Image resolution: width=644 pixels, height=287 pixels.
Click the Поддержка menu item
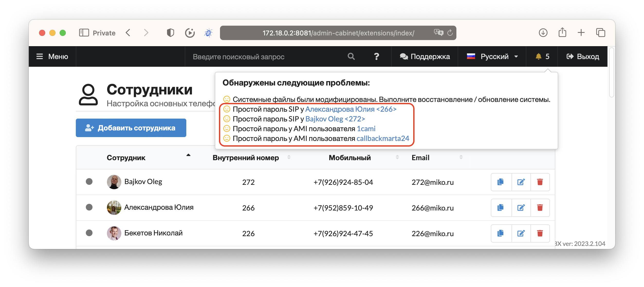(425, 56)
